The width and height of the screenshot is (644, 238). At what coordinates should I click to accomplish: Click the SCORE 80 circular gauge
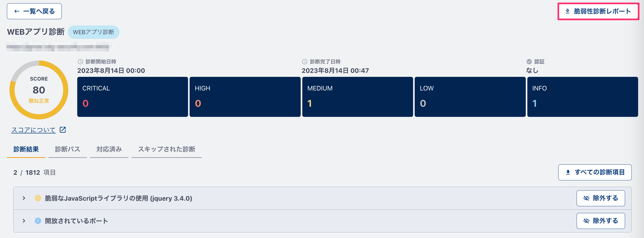click(39, 90)
